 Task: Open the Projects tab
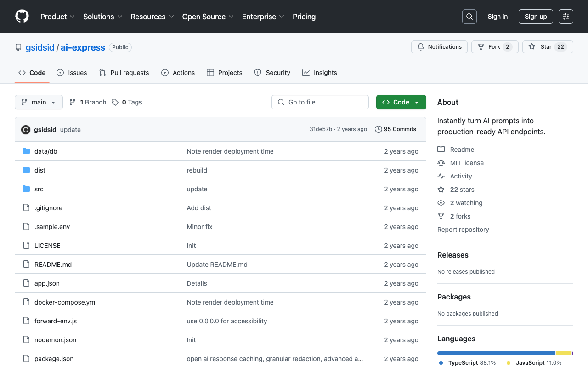tap(225, 73)
